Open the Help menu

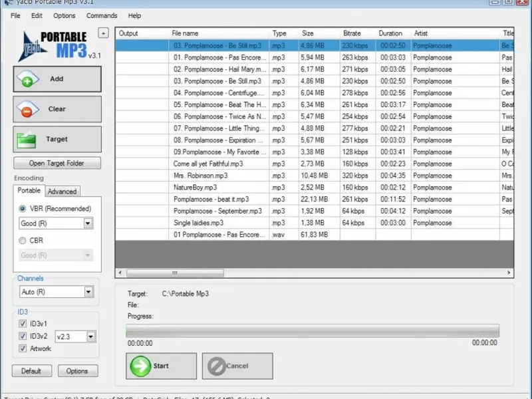tap(134, 15)
